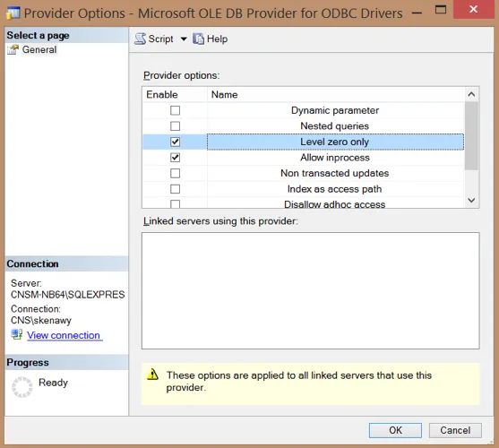Click the Script toolbar icon
The width and height of the screenshot is (499, 448).
140,39
